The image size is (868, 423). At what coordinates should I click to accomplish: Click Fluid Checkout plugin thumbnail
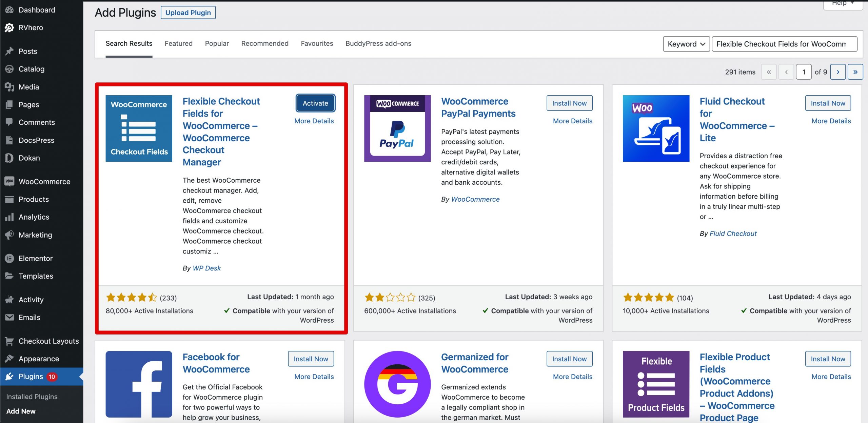tap(656, 128)
